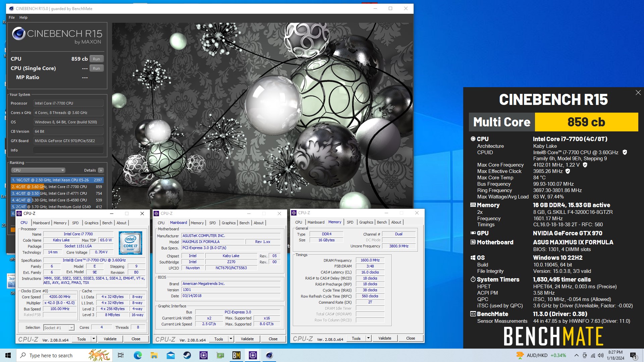The width and height of the screenshot is (644, 362).
Task: Click the GPU card icon in BenchMate
Action: pos(473,233)
